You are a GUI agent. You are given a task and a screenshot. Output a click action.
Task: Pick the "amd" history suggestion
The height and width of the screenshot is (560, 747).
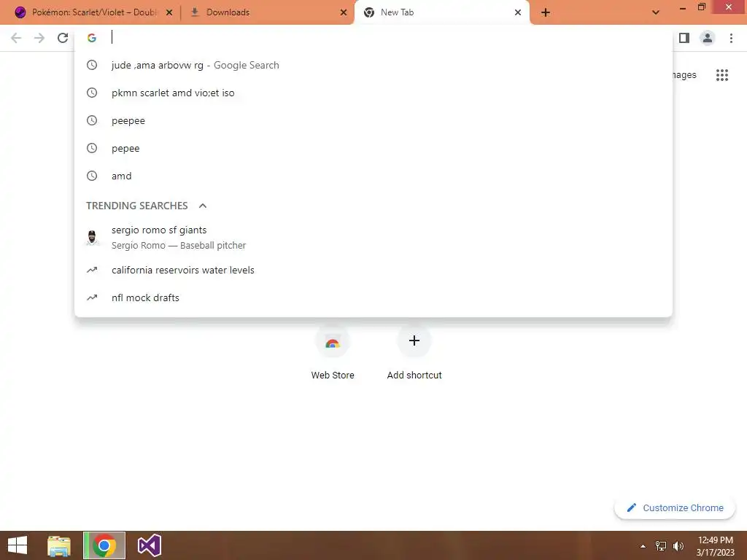373,176
